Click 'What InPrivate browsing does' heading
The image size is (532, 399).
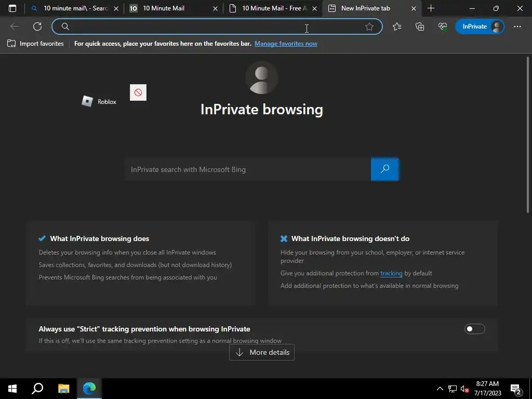point(99,238)
